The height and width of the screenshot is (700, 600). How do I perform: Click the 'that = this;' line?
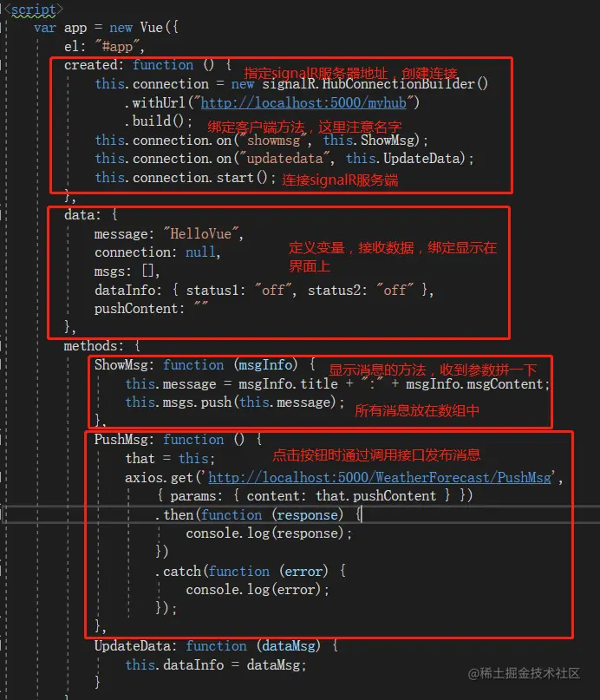point(170,459)
